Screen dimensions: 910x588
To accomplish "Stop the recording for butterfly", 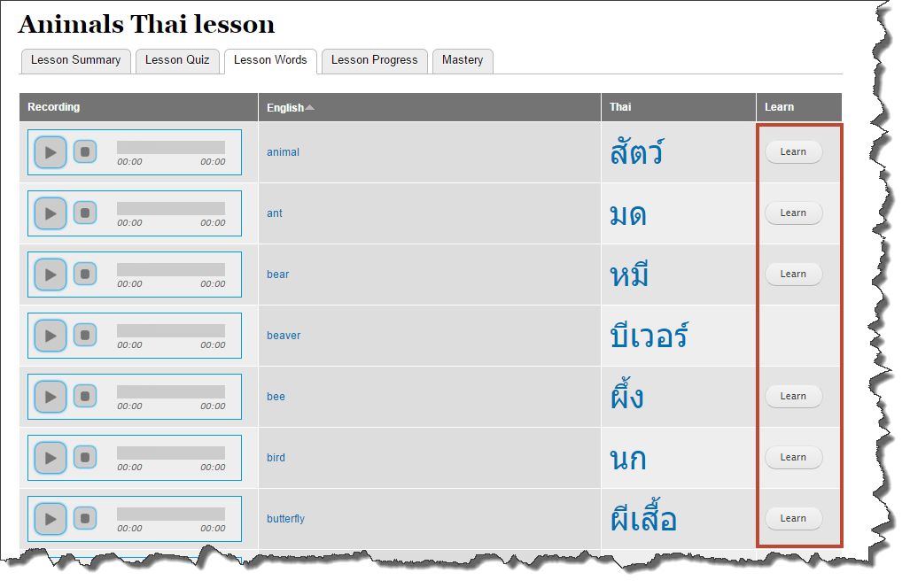I will point(85,518).
